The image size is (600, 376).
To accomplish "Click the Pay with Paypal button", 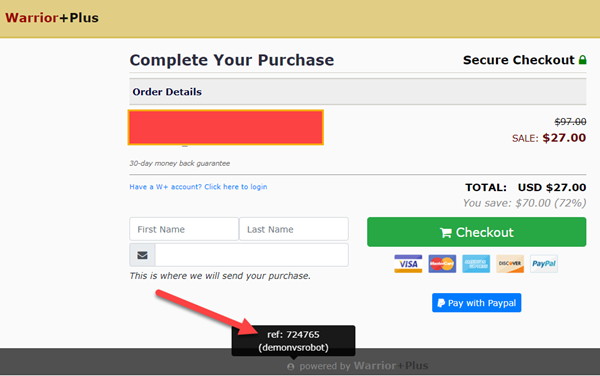I will [476, 303].
